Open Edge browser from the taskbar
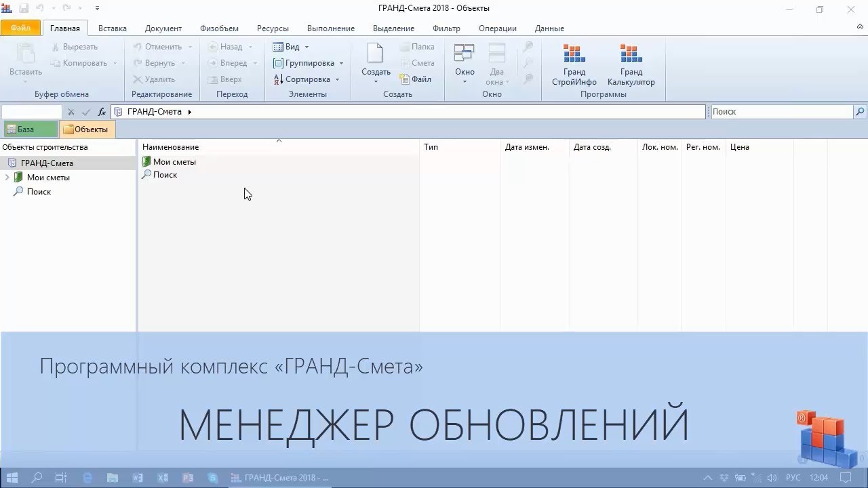Viewport: 868px width, 488px height. [87, 477]
